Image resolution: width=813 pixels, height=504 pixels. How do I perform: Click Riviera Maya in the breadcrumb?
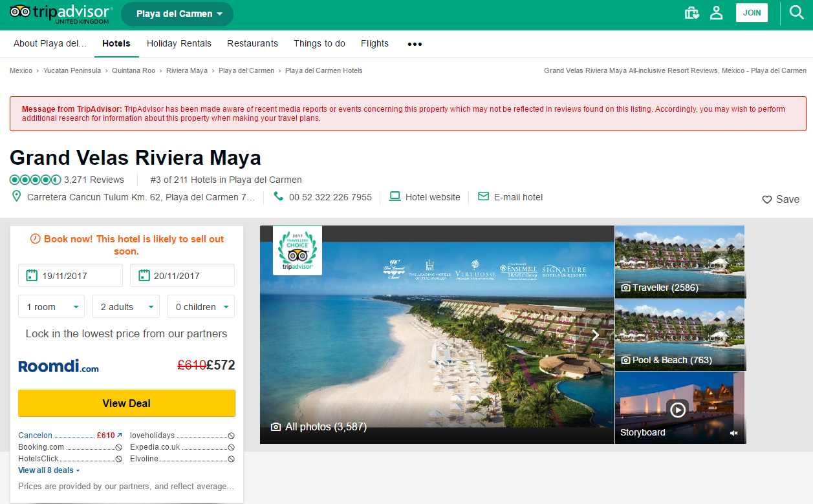click(x=187, y=70)
